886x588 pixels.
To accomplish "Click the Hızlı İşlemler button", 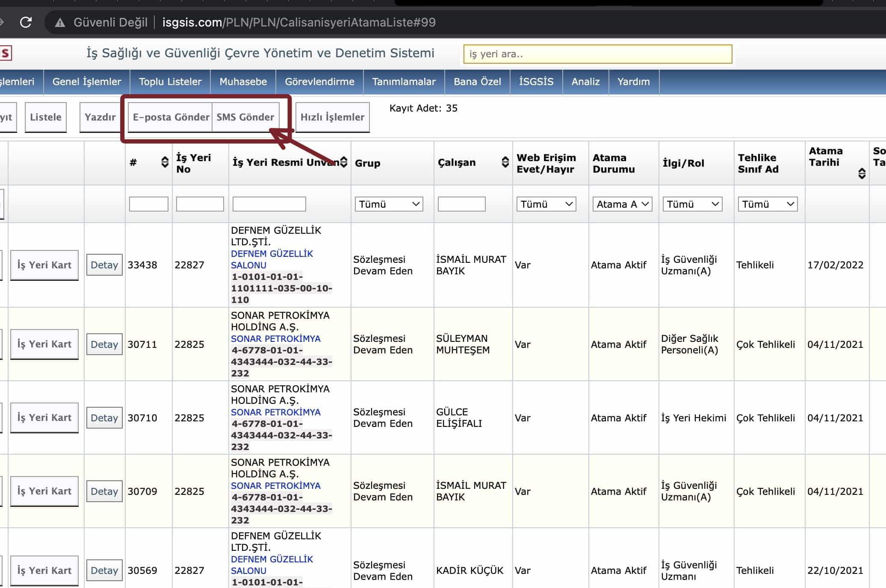I will 332,117.
